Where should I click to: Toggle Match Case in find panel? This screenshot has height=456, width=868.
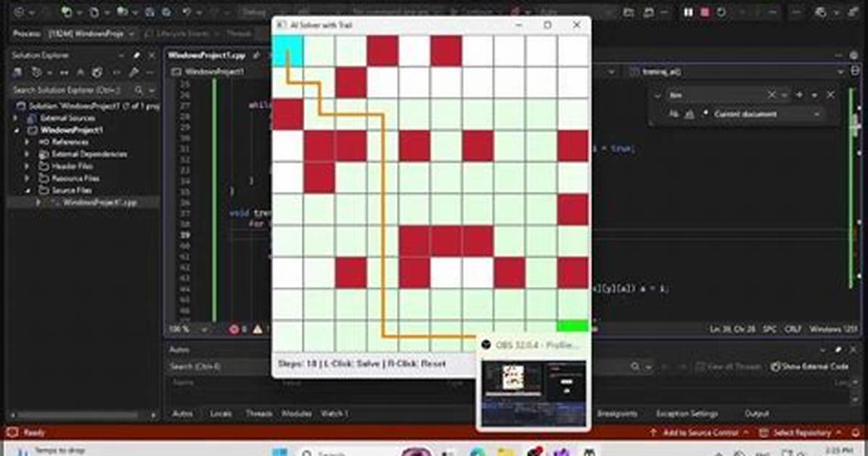point(673,113)
